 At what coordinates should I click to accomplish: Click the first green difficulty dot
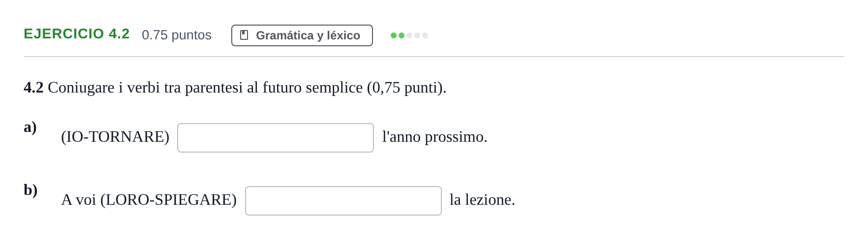(394, 35)
